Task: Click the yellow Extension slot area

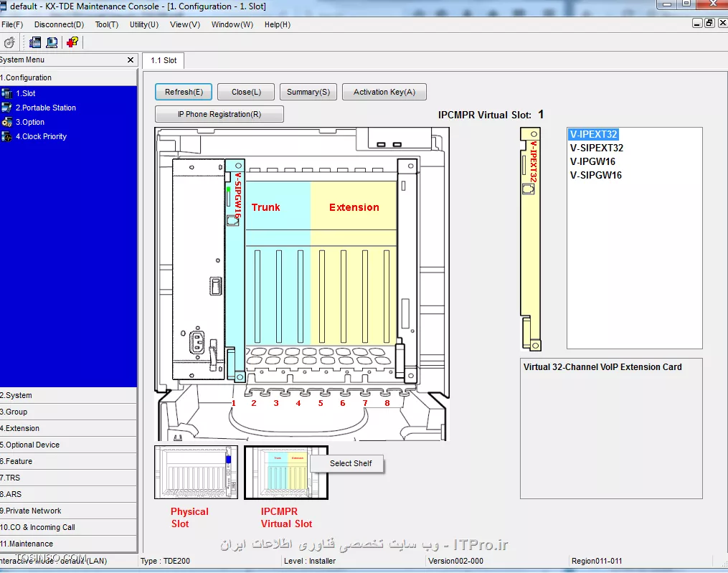Action: tap(354, 262)
